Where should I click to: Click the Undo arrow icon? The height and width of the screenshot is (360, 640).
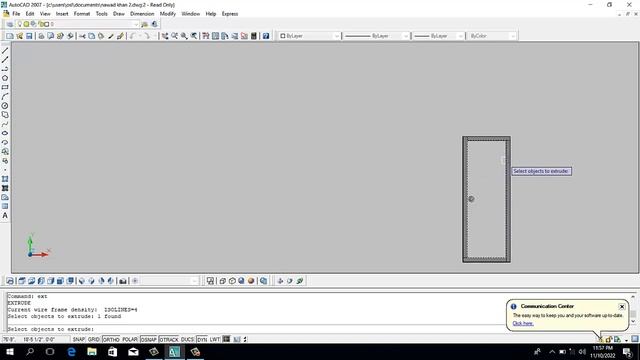click(x=132, y=36)
